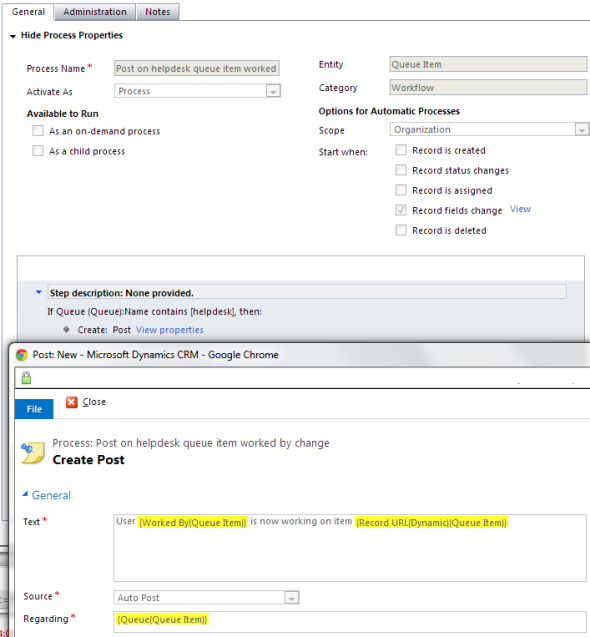Open View link for record fields
The image size is (590, 637).
[520, 209]
